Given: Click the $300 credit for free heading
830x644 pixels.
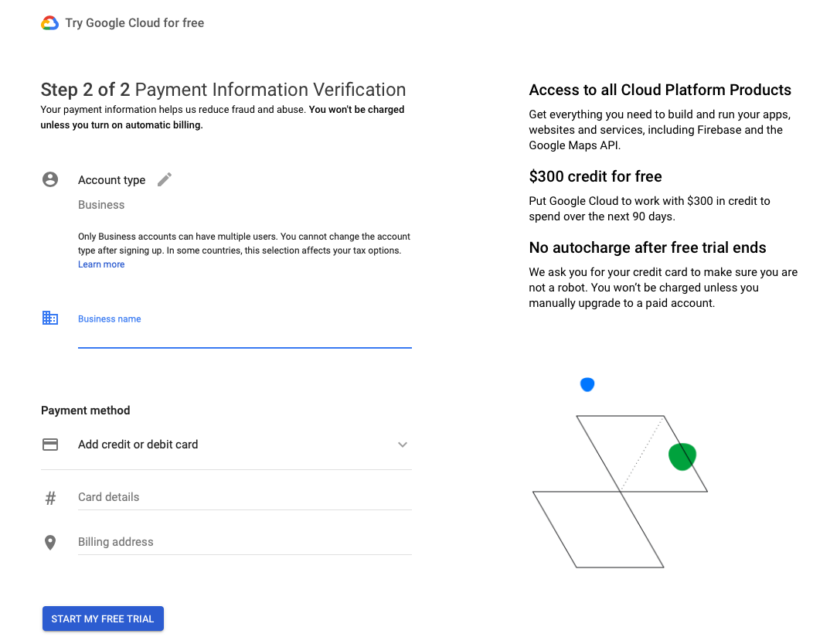Looking at the screenshot, I should 595,176.
